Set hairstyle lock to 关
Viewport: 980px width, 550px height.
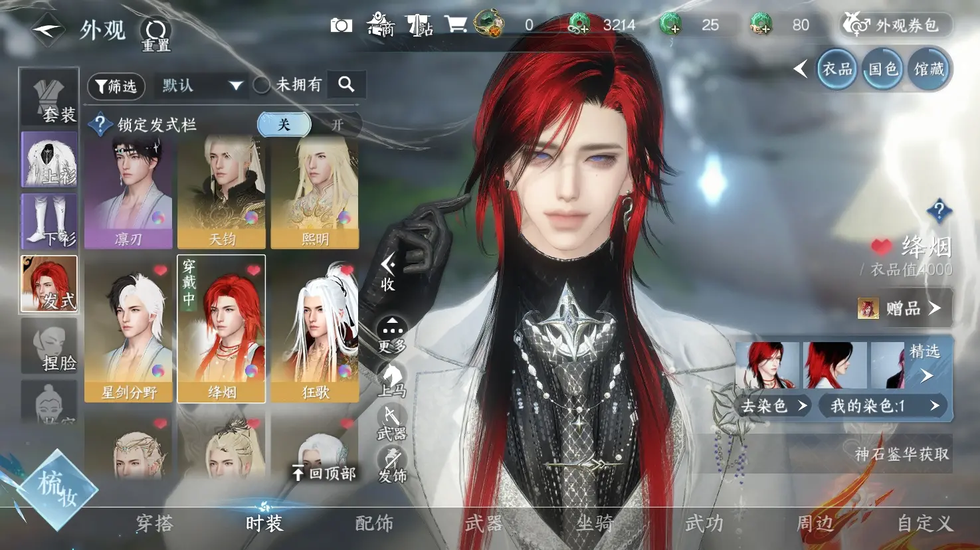[x=284, y=124]
